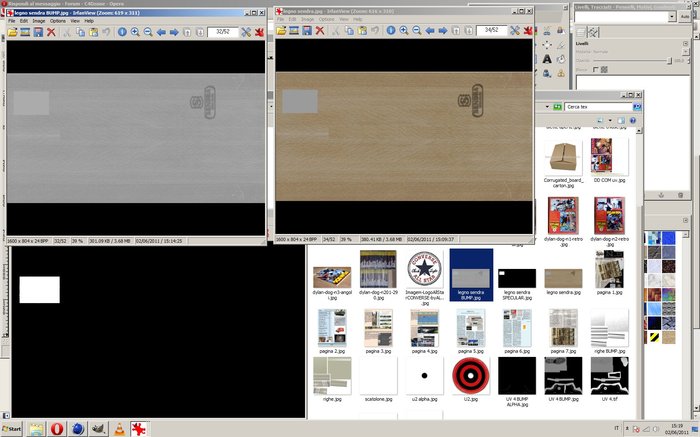The height and width of the screenshot is (437, 700).
Task: Click red Delete icon in BUMP window toolbar
Action: (51, 32)
